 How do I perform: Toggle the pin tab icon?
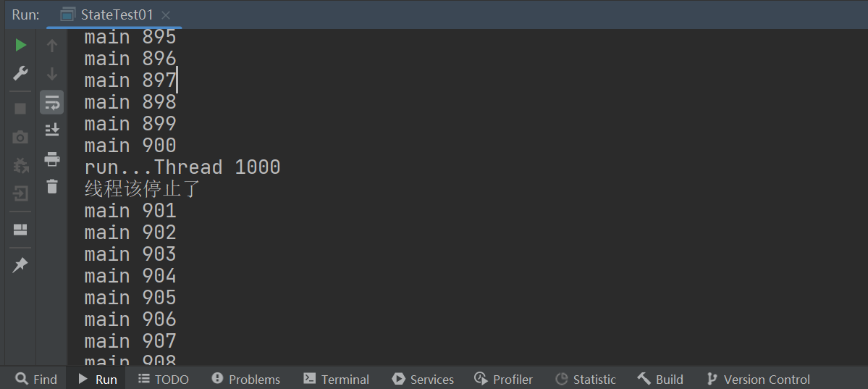20,265
